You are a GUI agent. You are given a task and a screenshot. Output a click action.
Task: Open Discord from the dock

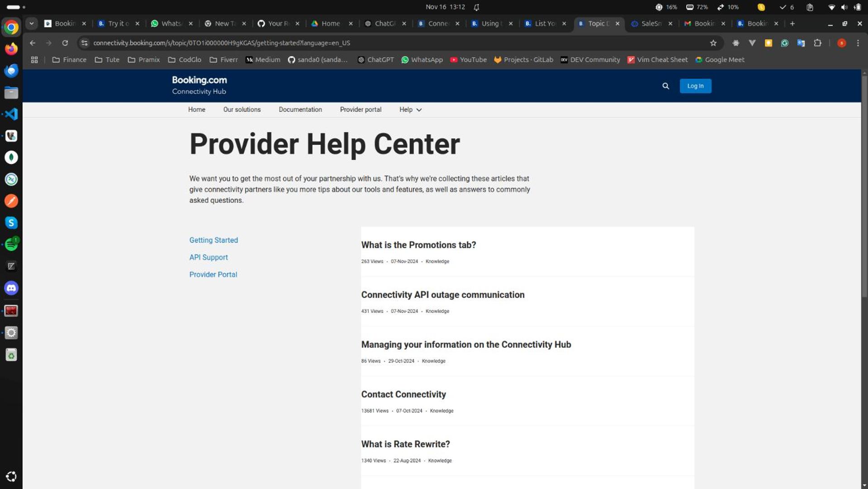[11, 288]
